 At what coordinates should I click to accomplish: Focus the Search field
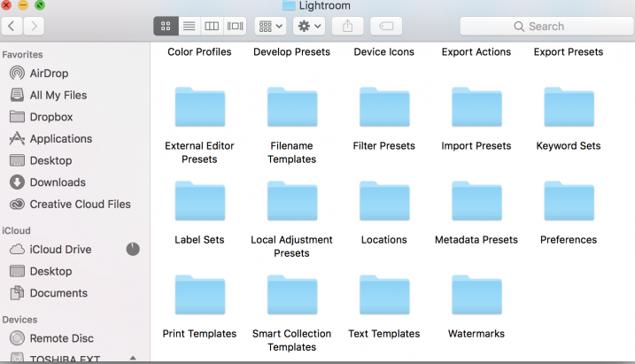(546, 27)
